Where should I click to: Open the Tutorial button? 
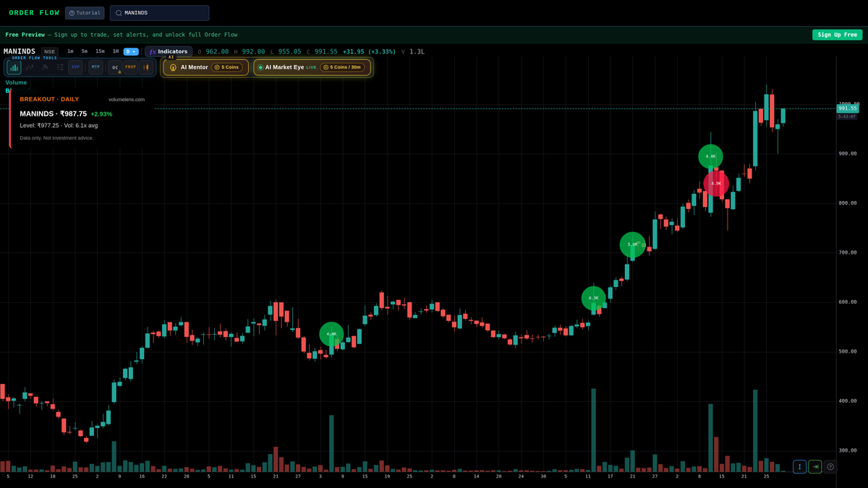[x=85, y=13]
